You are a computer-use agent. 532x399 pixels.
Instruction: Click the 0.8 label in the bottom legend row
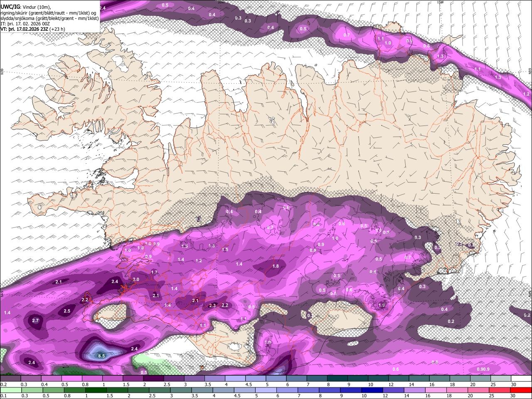coord(67,396)
